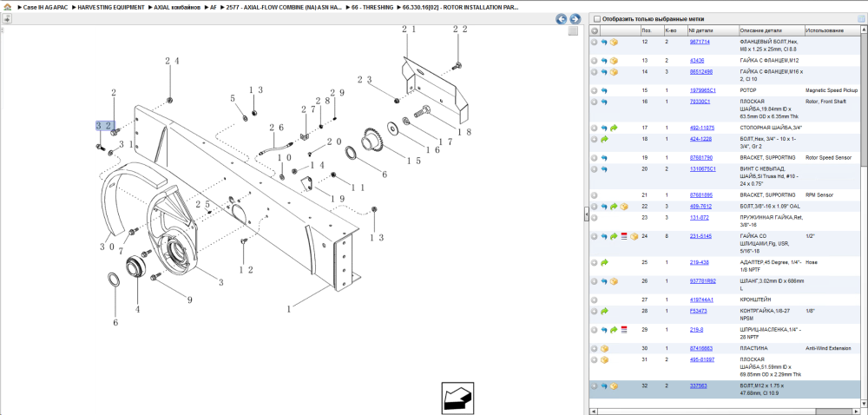Screen dimensions: 868x415
Task: Click 'РОТОР' description cell
Action: coord(748,89)
